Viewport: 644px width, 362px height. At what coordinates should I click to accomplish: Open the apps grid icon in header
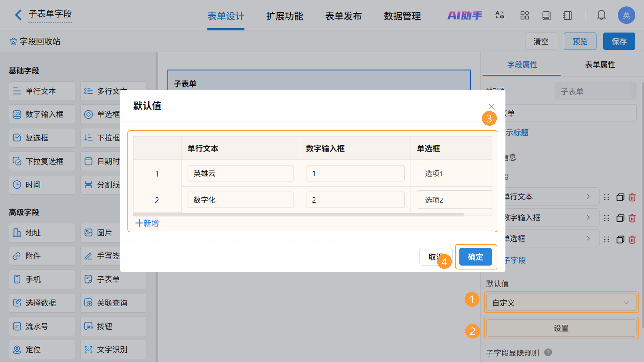[524, 15]
